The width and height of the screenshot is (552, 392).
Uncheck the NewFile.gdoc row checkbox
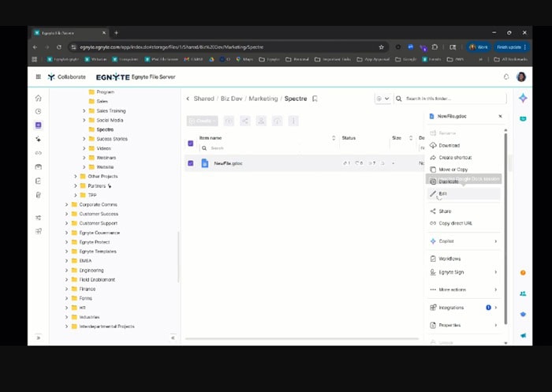[190, 163]
